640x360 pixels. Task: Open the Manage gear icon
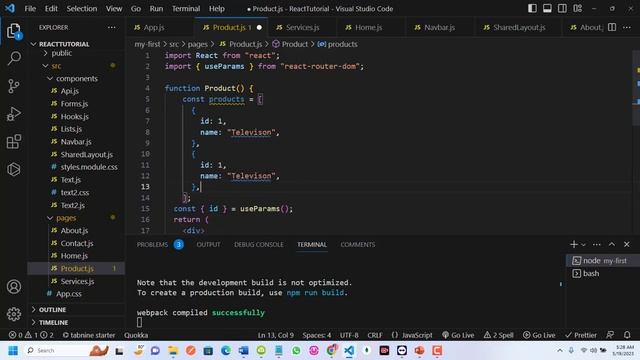(x=14, y=314)
